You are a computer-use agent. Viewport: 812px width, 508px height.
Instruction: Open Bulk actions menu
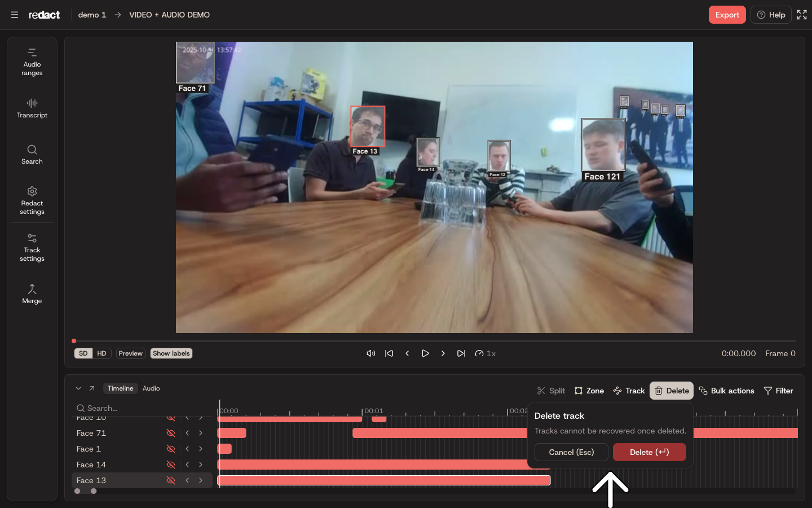tap(726, 391)
